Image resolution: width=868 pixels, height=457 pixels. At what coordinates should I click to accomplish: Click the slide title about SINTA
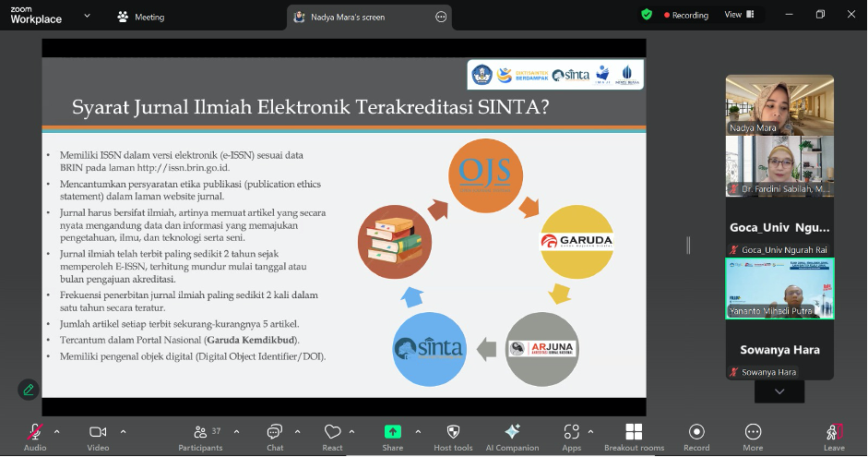point(311,107)
